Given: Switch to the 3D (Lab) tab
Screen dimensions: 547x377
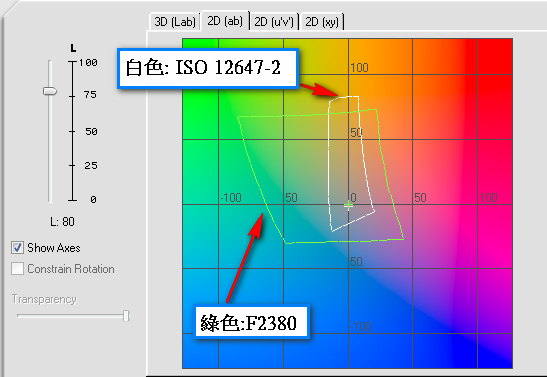Looking at the screenshot, I should coord(174,22).
